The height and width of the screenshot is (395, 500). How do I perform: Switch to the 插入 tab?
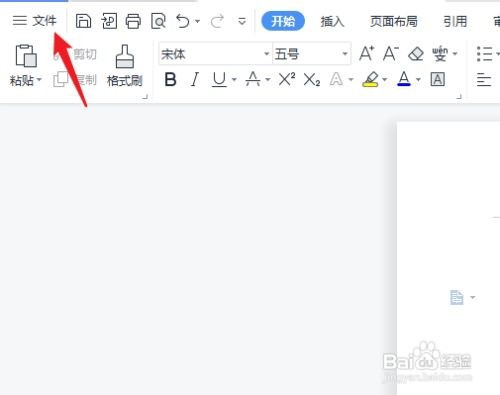coord(332,22)
